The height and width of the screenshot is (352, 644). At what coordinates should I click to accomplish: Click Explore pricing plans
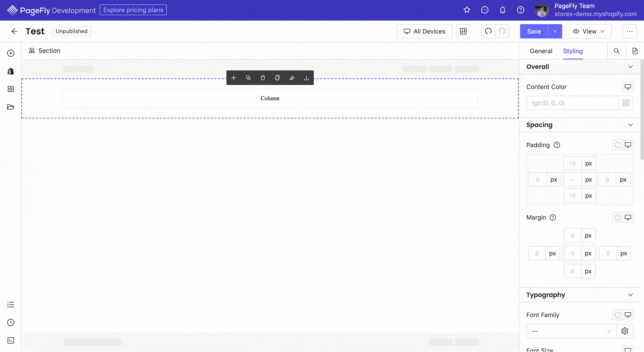pyautogui.click(x=133, y=10)
